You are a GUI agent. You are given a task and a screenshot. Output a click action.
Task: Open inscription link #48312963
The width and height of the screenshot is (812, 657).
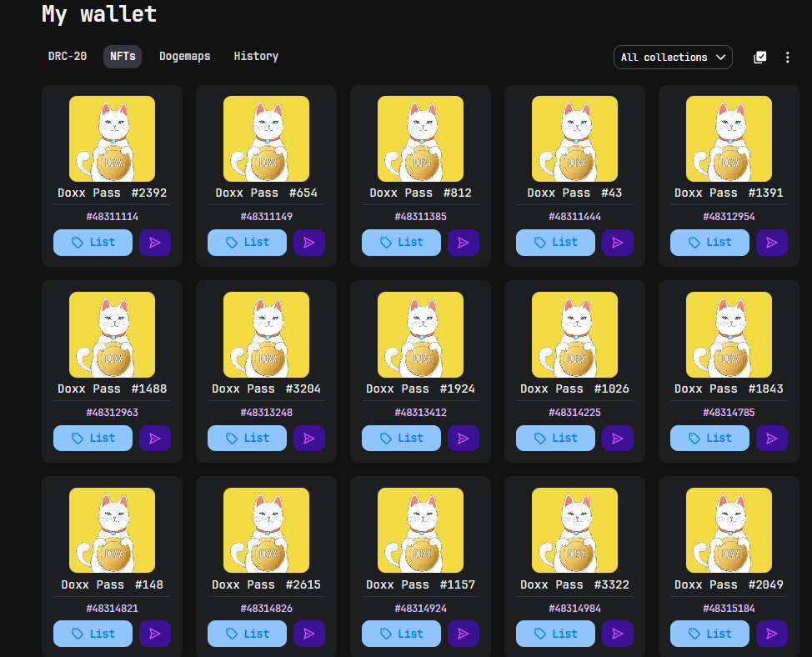[x=112, y=412]
